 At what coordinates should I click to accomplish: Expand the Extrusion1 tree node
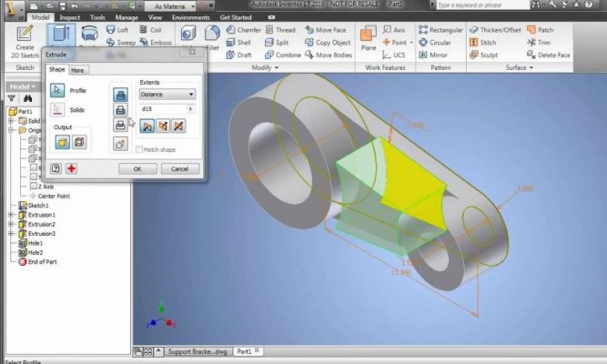point(11,215)
